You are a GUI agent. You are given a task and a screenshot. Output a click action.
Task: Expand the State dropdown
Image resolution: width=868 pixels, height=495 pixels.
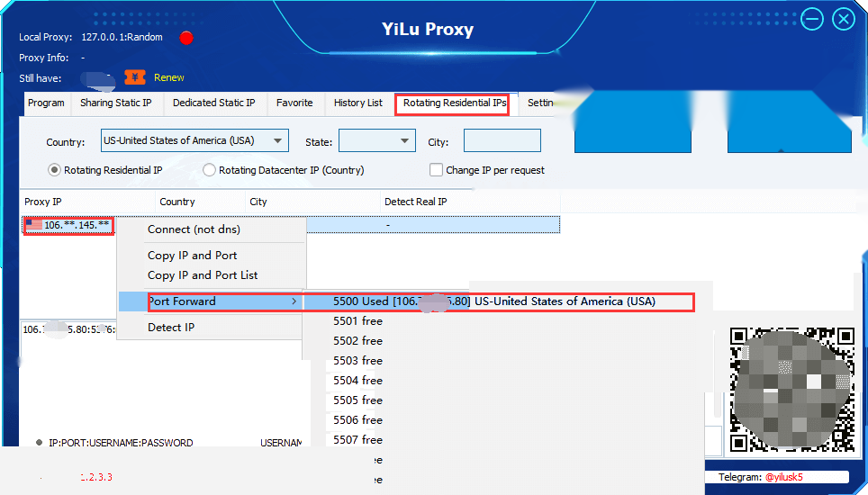[376, 140]
